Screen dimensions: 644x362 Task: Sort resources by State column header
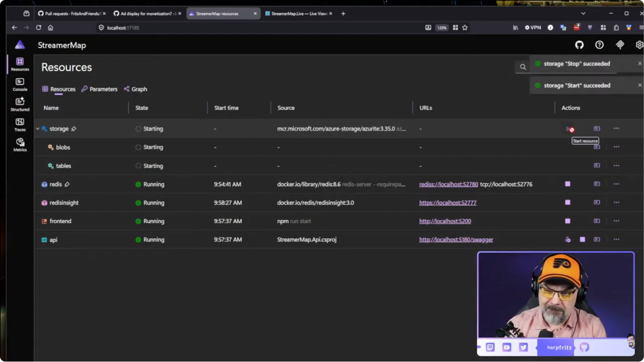coord(142,108)
